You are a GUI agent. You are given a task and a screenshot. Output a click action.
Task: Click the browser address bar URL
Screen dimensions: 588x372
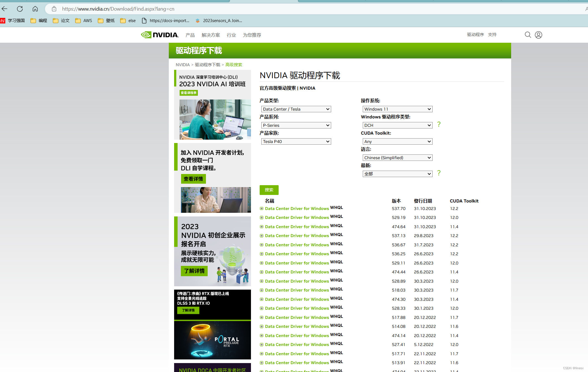coord(118,9)
